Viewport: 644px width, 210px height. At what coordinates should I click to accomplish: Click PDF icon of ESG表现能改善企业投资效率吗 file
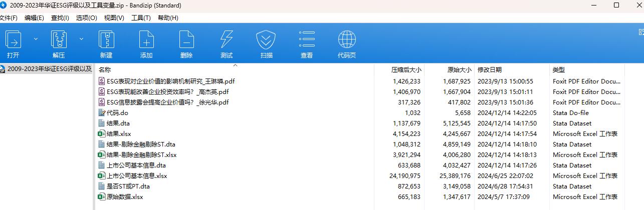(x=102, y=91)
